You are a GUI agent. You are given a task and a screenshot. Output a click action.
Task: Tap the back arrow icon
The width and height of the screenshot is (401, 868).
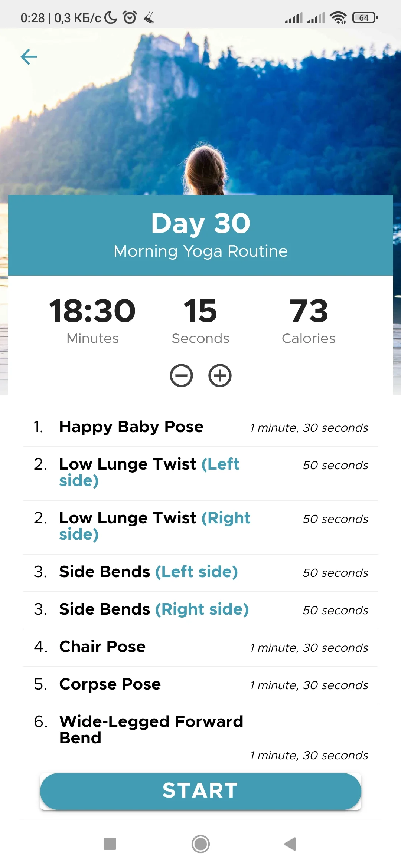(x=29, y=57)
